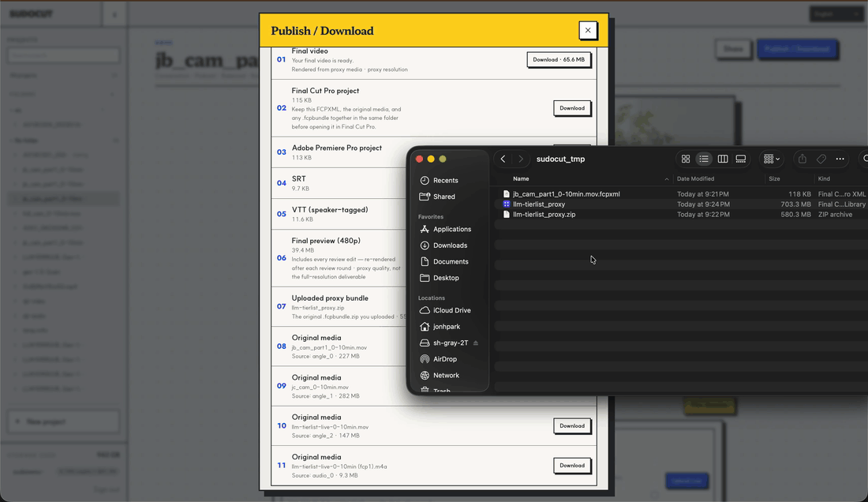Switch Finder to icon grid view
This screenshot has height=502, width=868.
click(685, 159)
